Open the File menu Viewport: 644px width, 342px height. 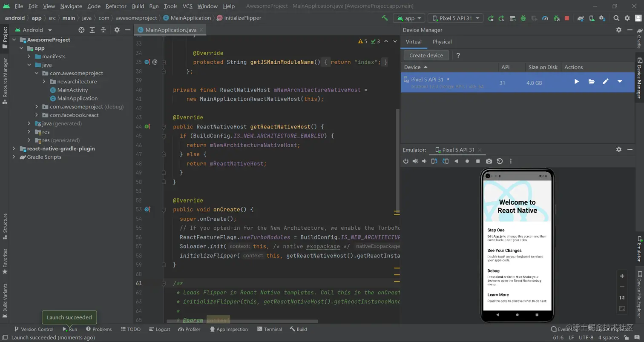[x=19, y=6]
